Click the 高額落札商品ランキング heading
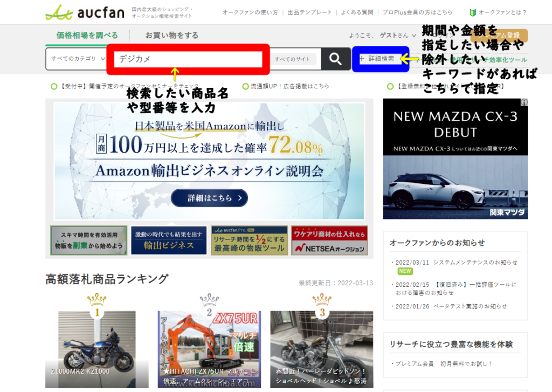552x392 pixels. (x=107, y=279)
